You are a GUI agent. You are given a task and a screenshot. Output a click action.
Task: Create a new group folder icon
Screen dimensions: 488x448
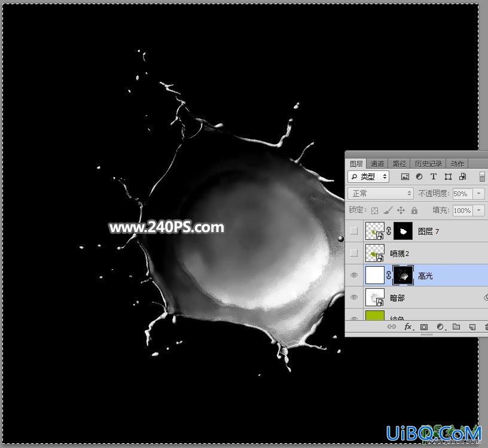pos(456,327)
